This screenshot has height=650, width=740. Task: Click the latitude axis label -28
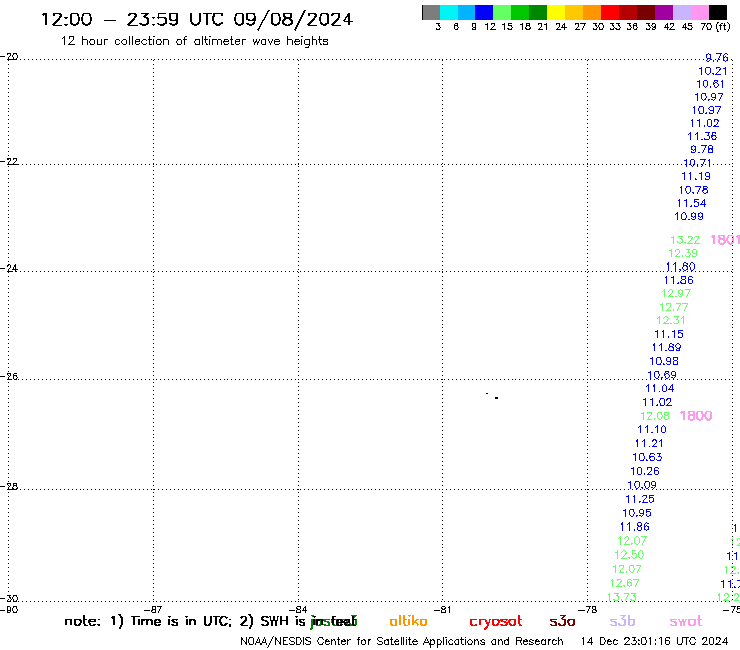coord(9,487)
